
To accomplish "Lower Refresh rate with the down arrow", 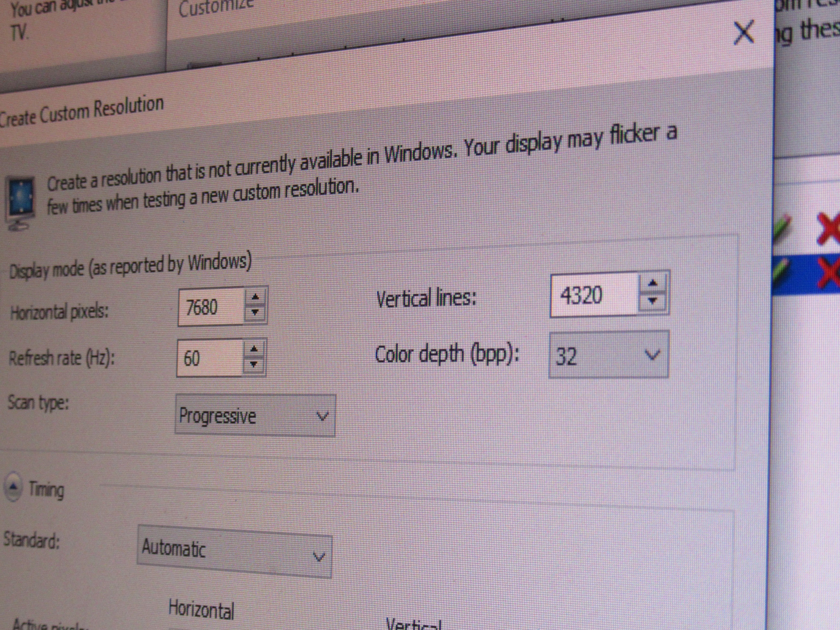I will click(x=254, y=364).
